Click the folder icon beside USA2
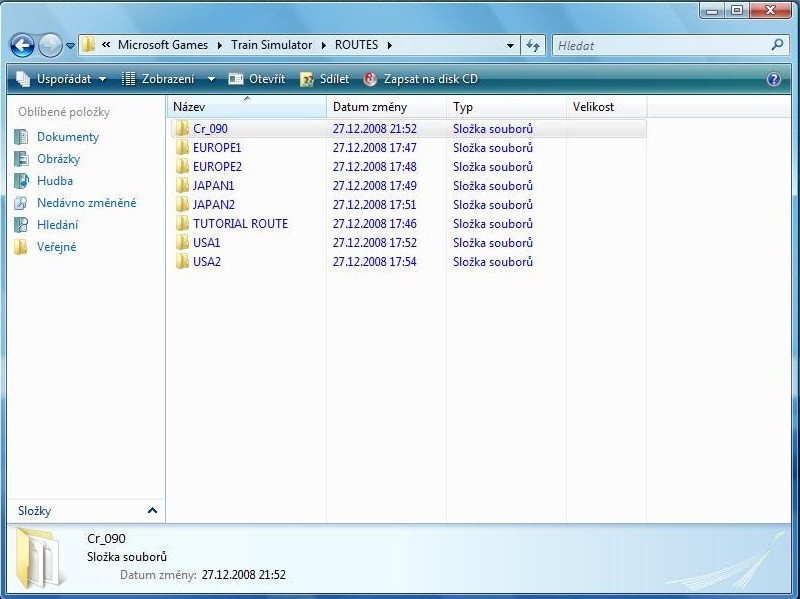800x599 pixels. click(x=182, y=261)
